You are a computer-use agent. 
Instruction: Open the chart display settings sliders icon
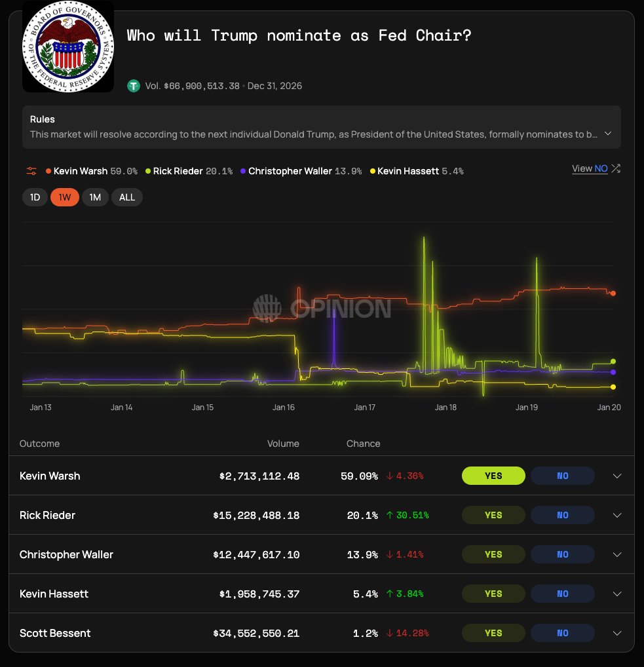point(31,170)
